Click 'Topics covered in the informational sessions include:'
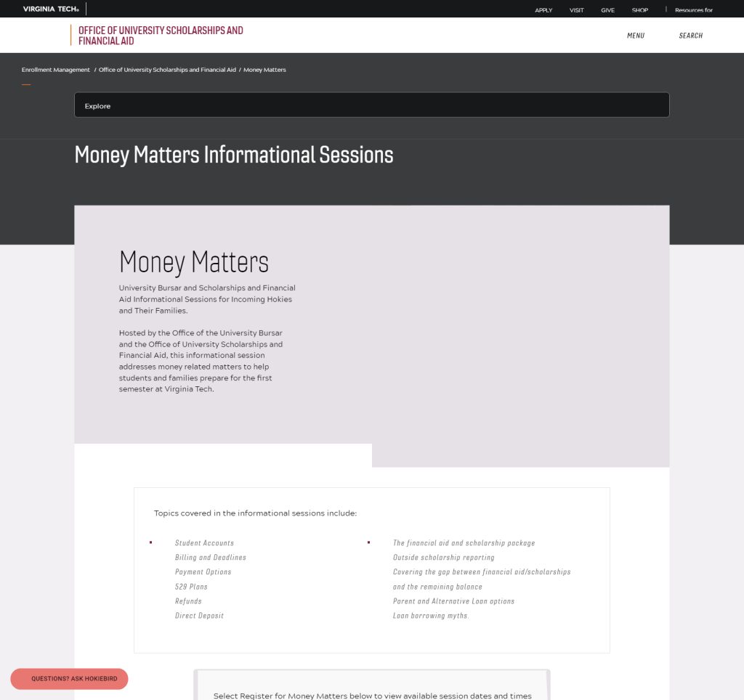This screenshot has width=744, height=700. click(255, 513)
